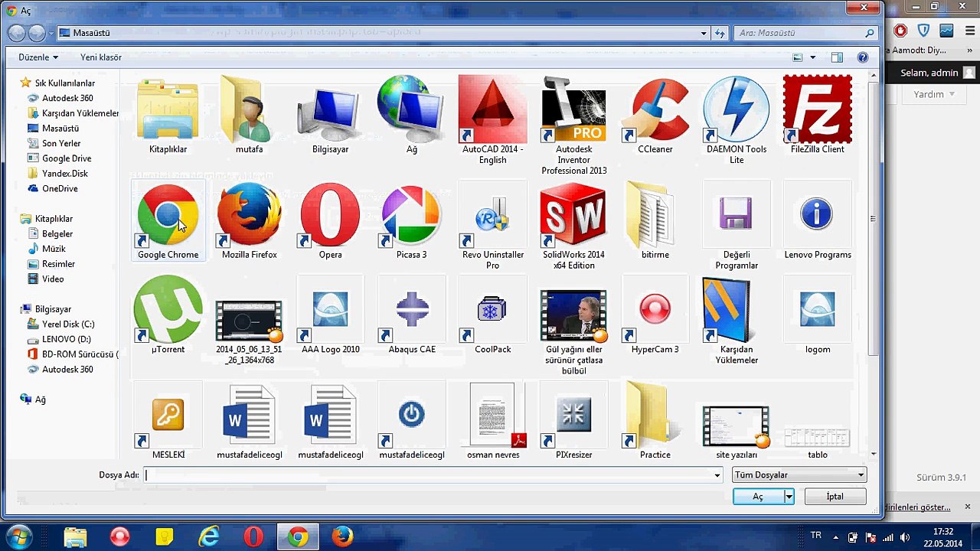This screenshot has width=980, height=551.
Task: Select the Opera shortcut in file list
Action: [x=331, y=221]
